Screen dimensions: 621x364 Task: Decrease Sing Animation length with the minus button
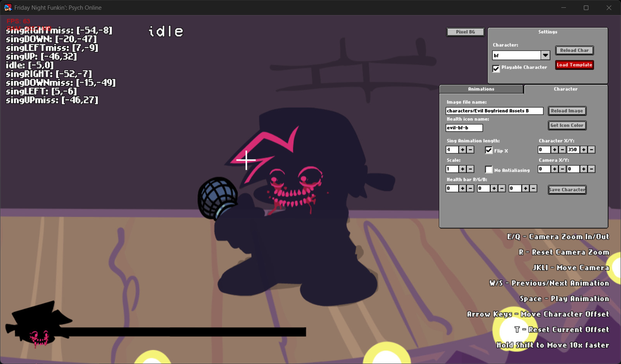tap(470, 149)
